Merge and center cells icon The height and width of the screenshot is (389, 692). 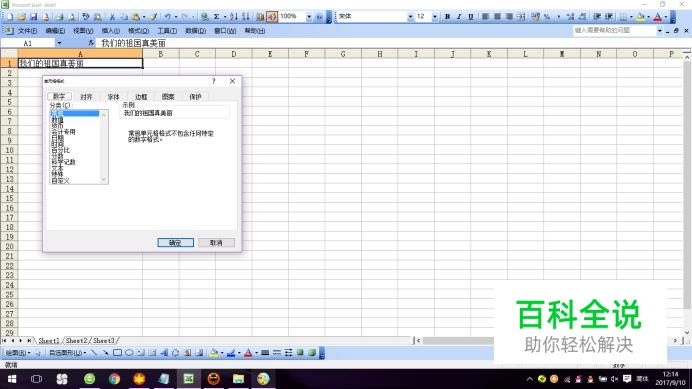tap(521, 17)
